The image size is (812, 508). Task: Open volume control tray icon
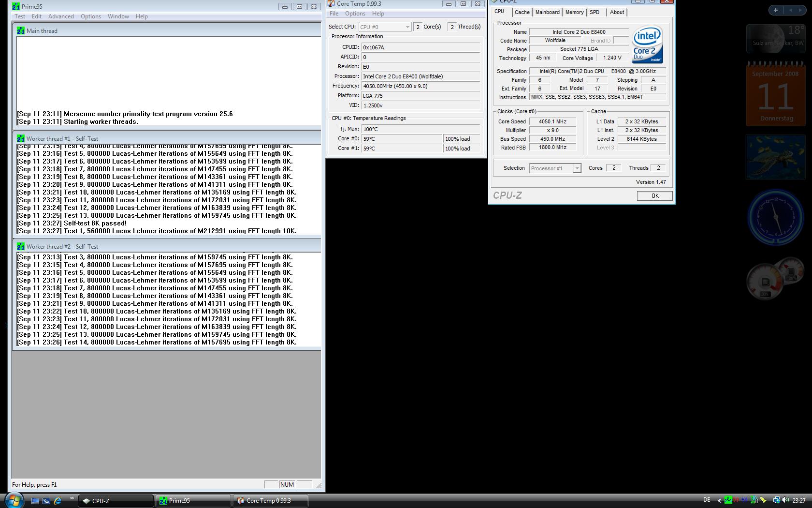(785, 501)
